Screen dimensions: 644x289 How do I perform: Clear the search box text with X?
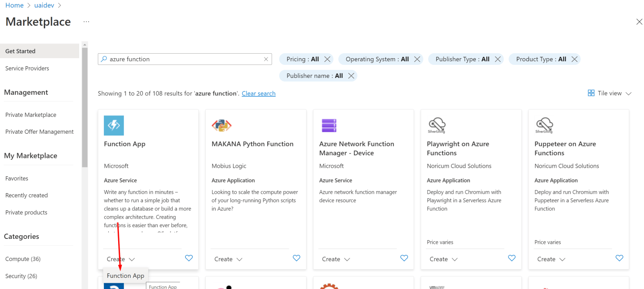coord(266,59)
